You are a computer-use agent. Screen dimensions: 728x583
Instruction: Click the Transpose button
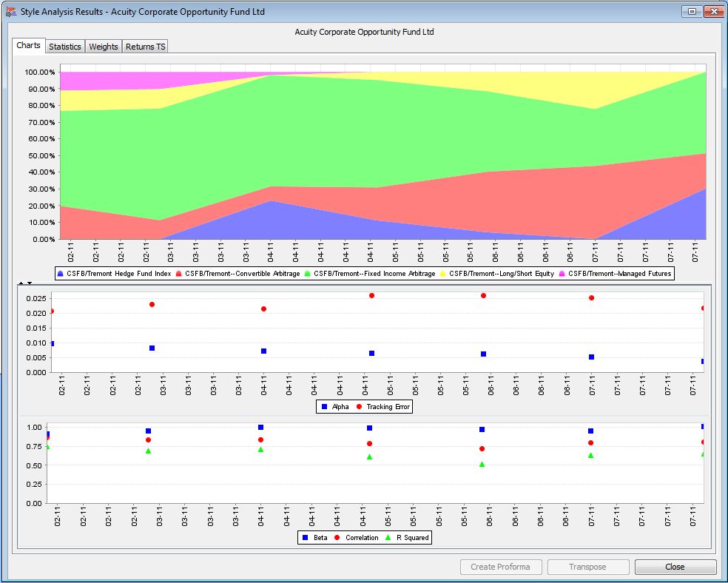587,567
